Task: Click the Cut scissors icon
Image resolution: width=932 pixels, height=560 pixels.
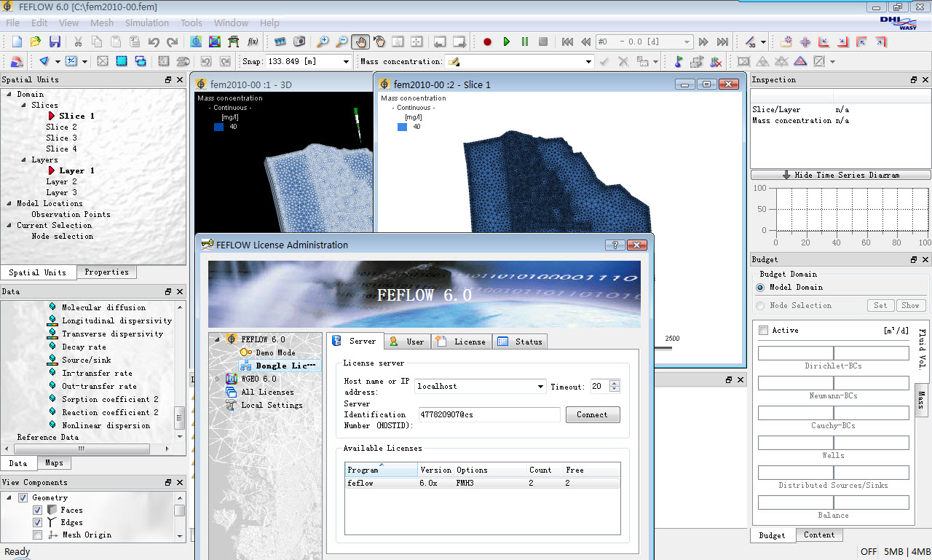Action: 78,42
